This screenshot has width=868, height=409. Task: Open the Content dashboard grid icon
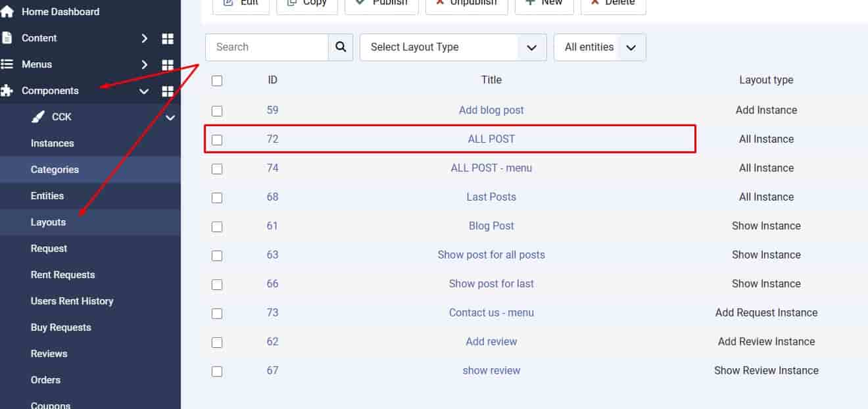[x=168, y=39]
